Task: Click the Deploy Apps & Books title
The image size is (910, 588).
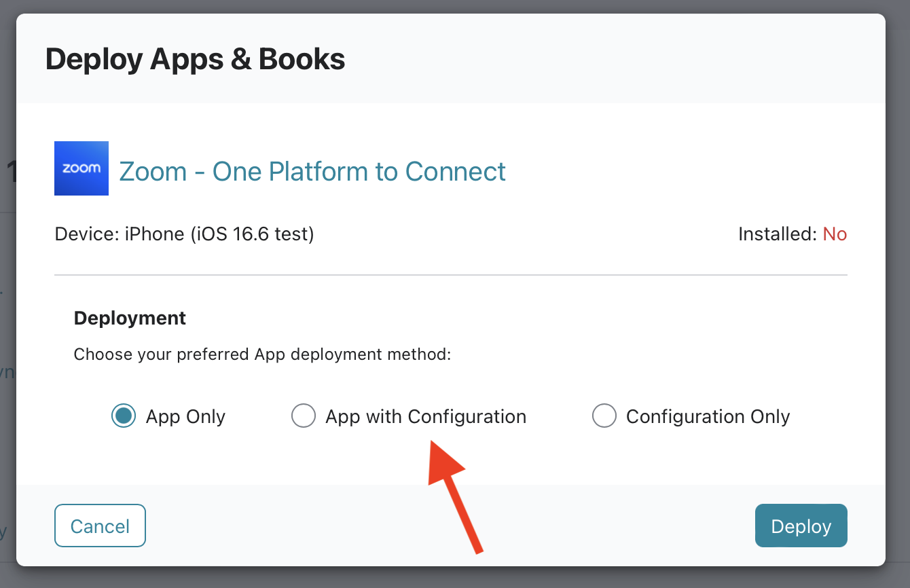Action: (x=194, y=59)
